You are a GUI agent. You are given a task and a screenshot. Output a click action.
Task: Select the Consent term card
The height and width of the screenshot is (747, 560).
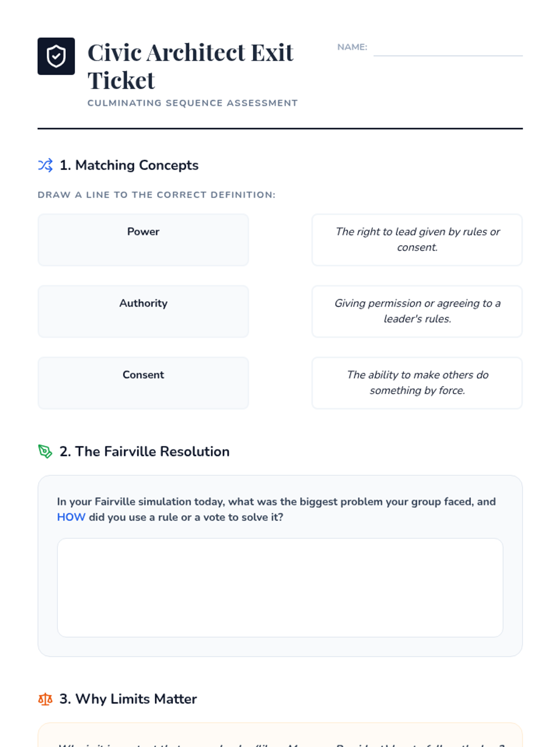click(x=143, y=383)
